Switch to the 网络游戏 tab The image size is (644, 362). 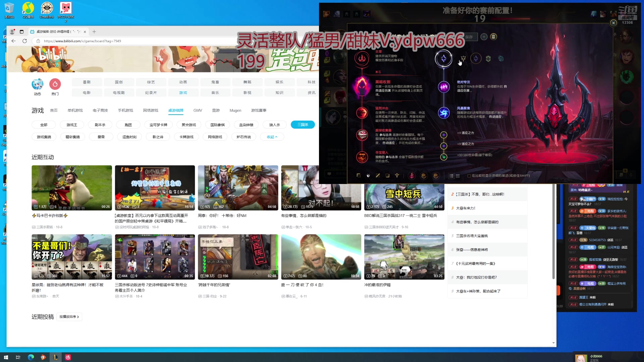click(151, 110)
